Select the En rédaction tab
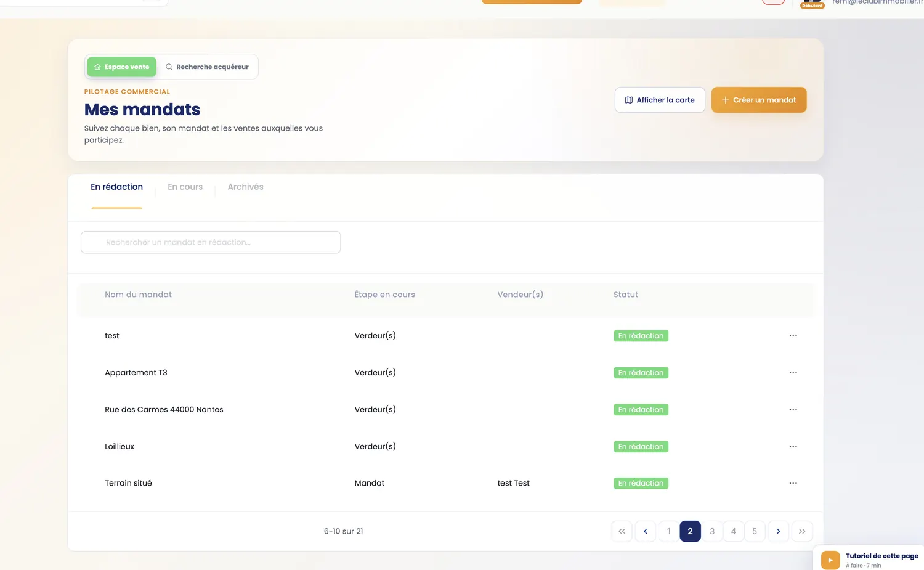This screenshot has width=924, height=570. coord(116,187)
